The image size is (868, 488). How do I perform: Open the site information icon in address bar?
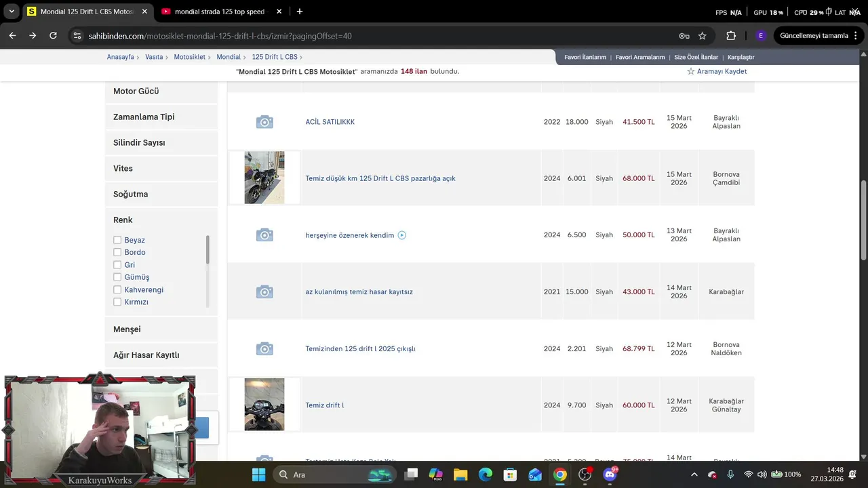click(77, 36)
